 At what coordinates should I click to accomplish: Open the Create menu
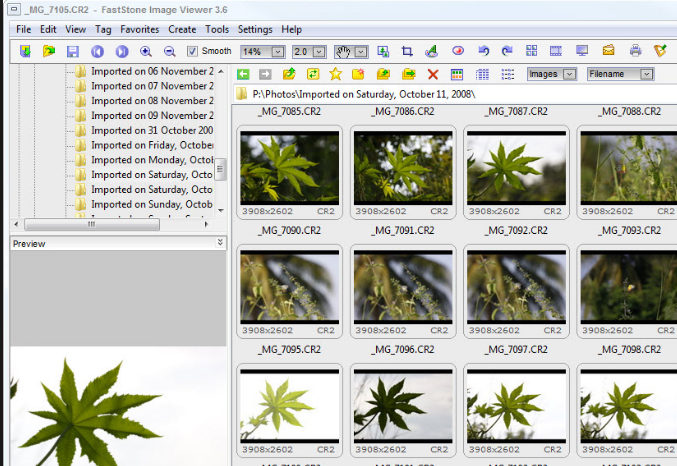point(182,29)
